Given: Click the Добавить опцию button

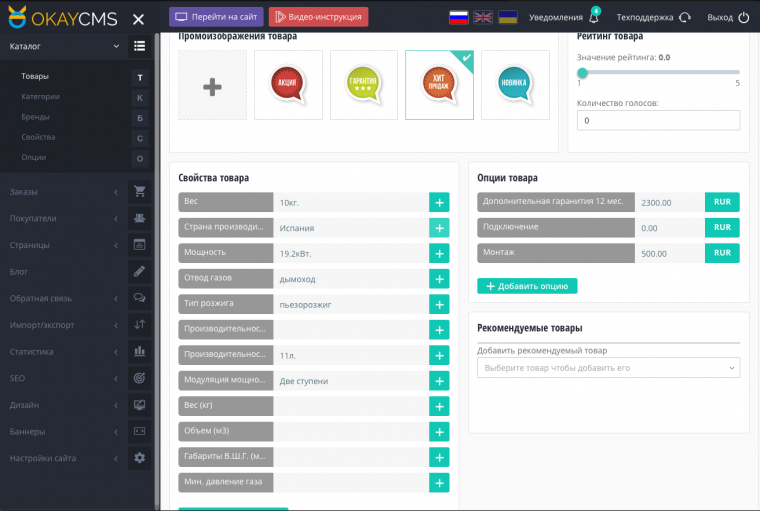Looking at the screenshot, I should (x=527, y=286).
